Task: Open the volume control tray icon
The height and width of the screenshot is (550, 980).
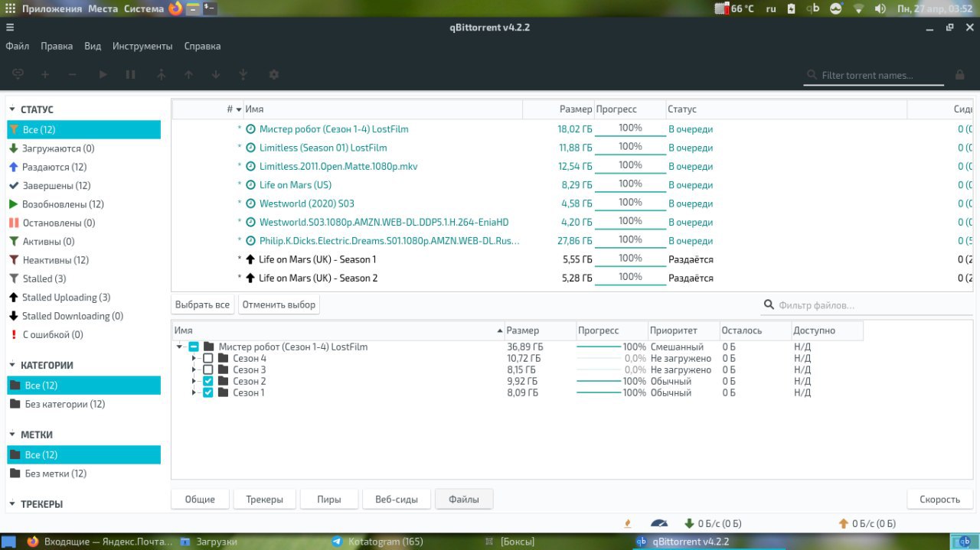Action: [x=880, y=8]
